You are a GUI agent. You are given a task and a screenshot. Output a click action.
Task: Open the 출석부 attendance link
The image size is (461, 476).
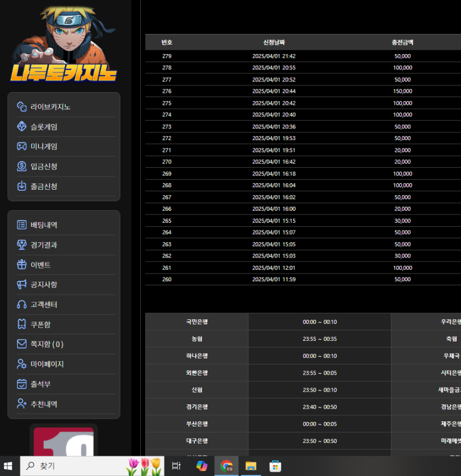tap(40, 384)
